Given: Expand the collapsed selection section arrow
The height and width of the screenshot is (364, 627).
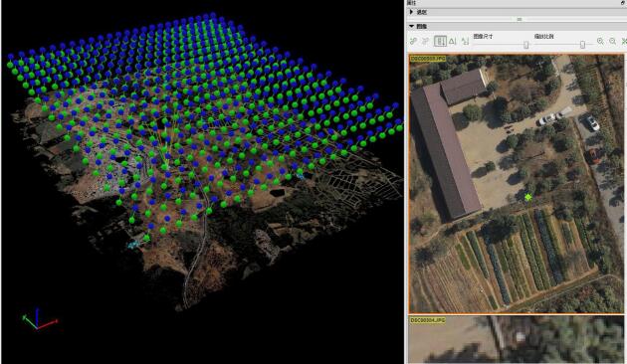Looking at the screenshot, I should click(x=411, y=12).
